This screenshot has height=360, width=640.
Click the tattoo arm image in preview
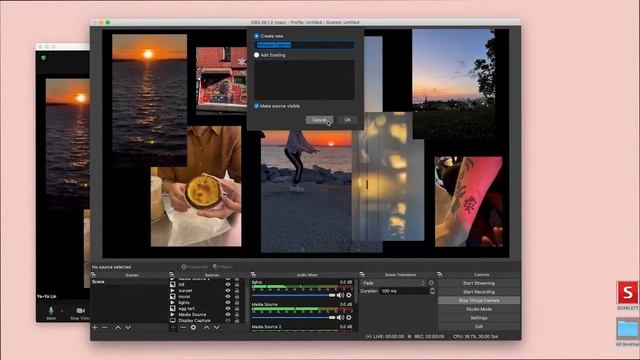[x=469, y=202]
